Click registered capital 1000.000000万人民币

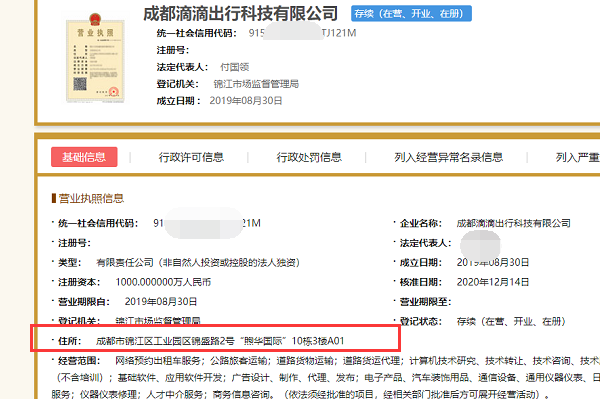click(163, 282)
